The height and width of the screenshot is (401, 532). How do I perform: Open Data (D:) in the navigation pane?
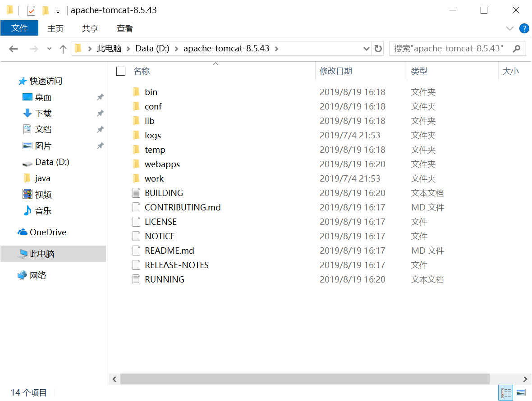pyautogui.click(x=52, y=162)
